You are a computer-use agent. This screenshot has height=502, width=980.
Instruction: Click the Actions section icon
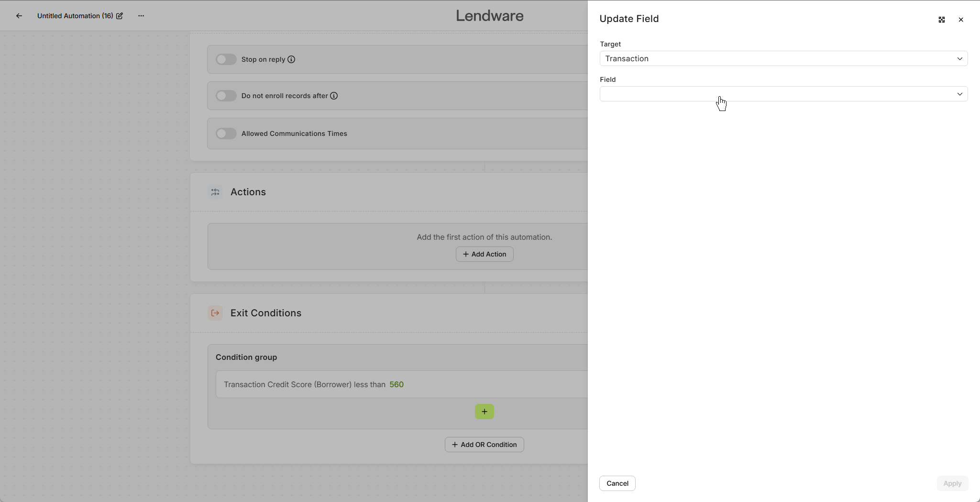point(215,192)
